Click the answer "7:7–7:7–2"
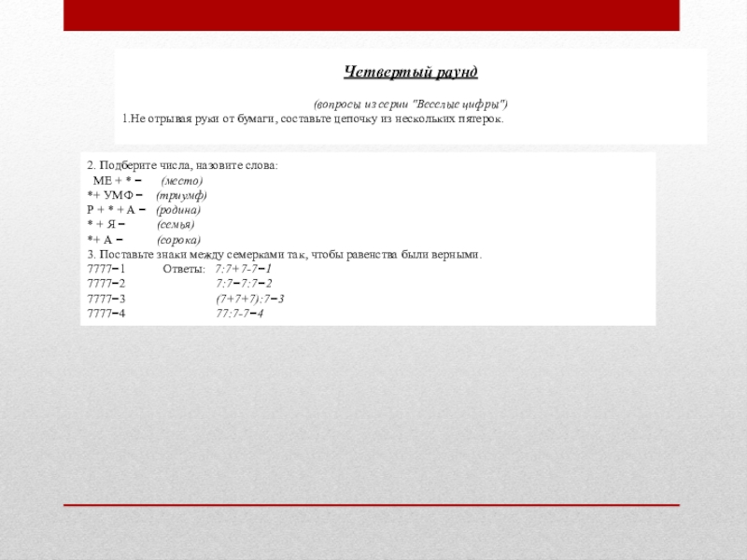Image resolution: width=747 pixels, height=560 pixels. 244,284
